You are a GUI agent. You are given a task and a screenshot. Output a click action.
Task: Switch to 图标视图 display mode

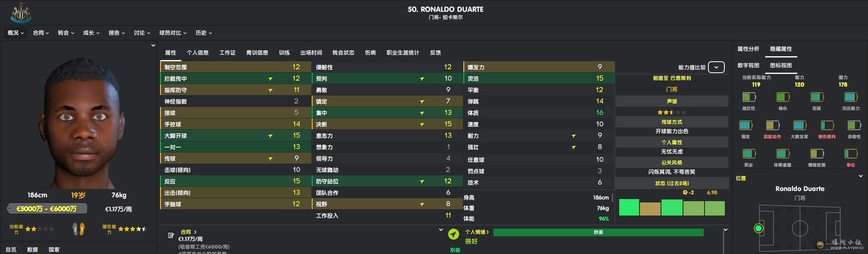[781, 66]
